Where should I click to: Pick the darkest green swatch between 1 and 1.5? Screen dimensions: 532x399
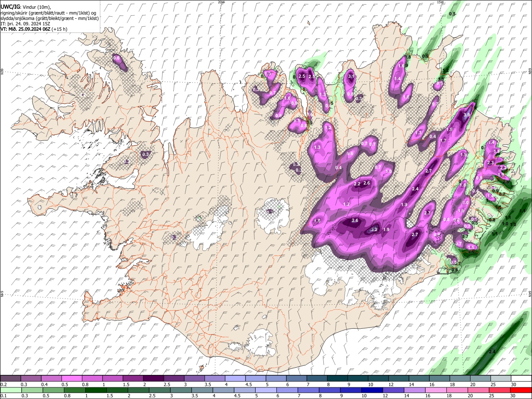click(x=96, y=390)
